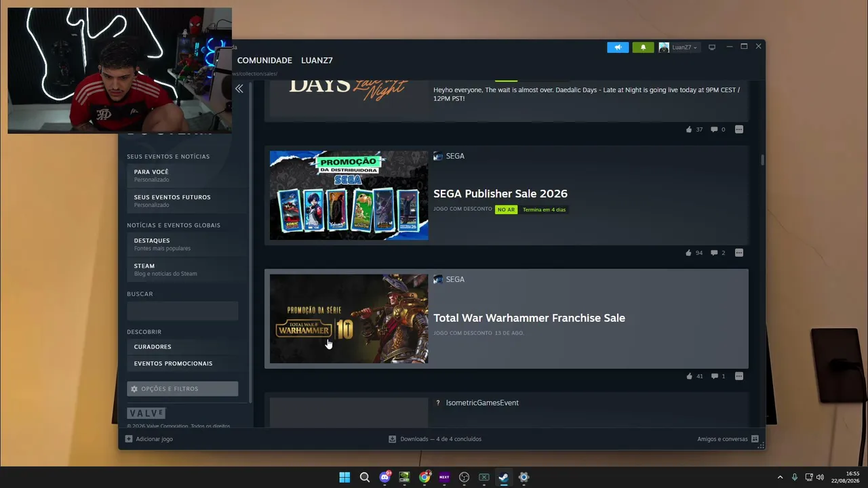Open comments on the Daedalic Days post

[714, 129]
